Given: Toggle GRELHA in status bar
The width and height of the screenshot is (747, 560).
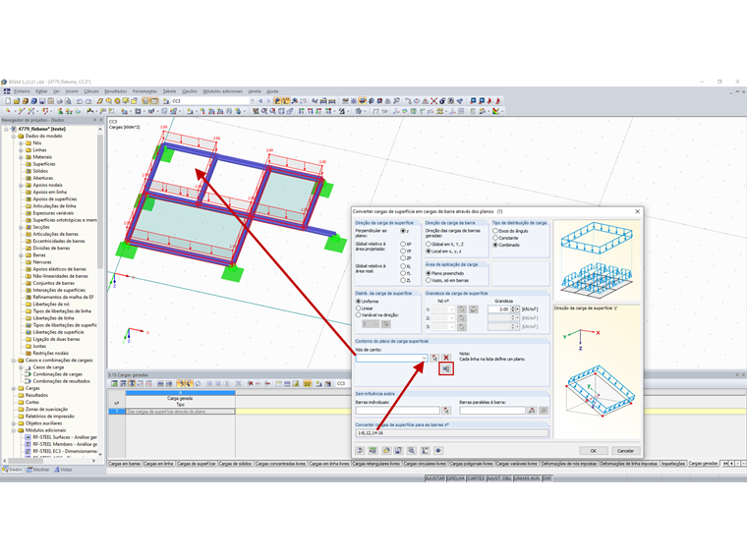Looking at the screenshot, I should pos(456,478).
